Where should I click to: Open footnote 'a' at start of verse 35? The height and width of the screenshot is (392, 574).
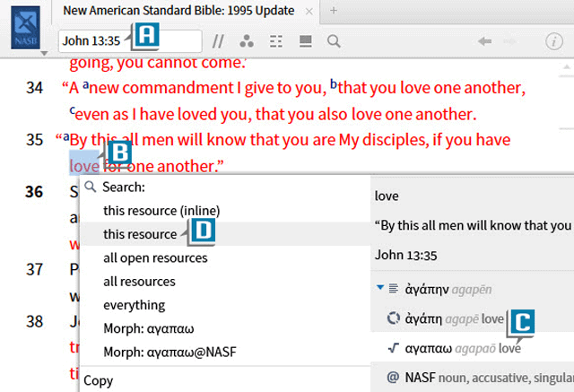click(65, 137)
